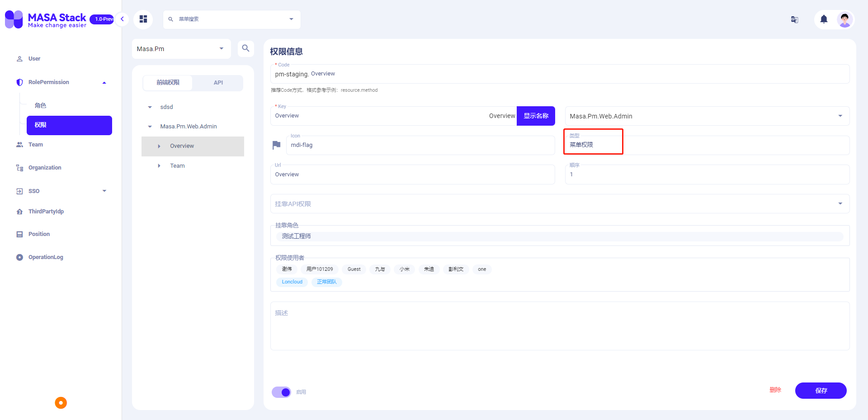Expand the 挂靠API权限 dropdown
The height and width of the screenshot is (420, 868).
pyautogui.click(x=840, y=203)
